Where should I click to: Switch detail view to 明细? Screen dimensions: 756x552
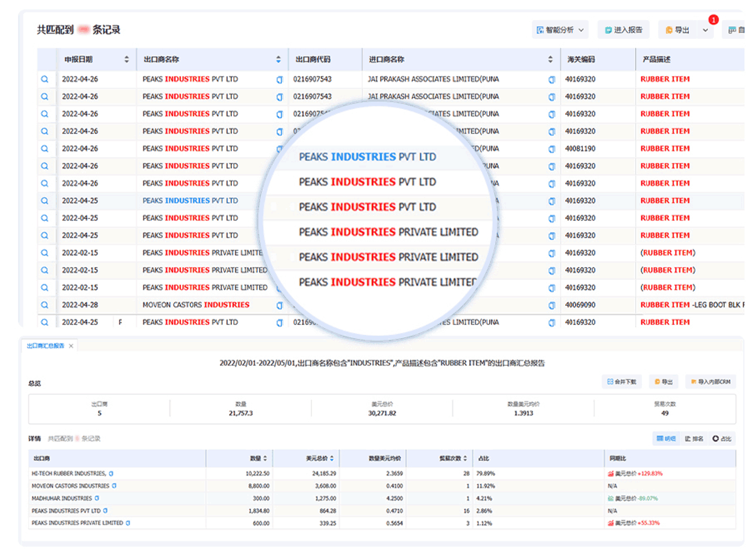666,439
